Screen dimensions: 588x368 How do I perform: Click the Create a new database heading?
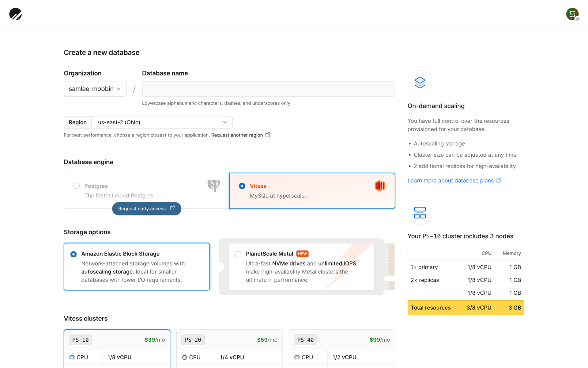102,52
